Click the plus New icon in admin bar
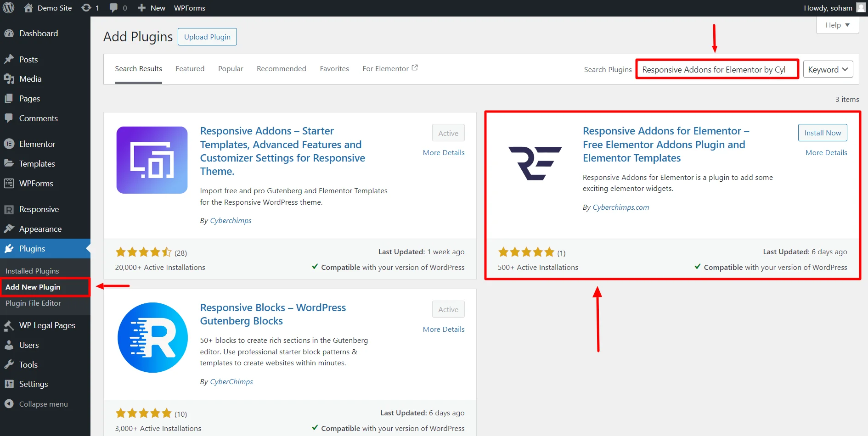Viewport: 868px width, 436px height. point(141,8)
